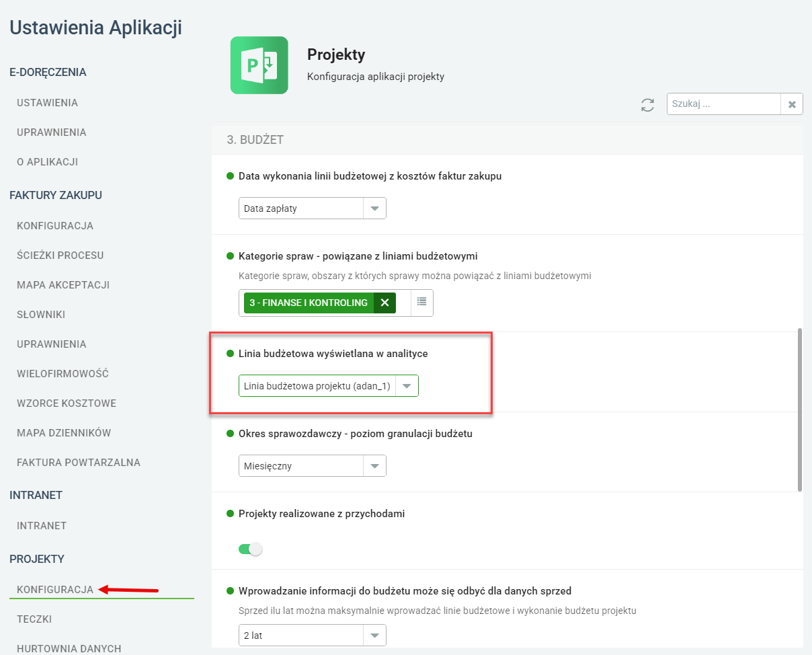Open Ustawienia under E-Doręczenia

pyautogui.click(x=48, y=103)
